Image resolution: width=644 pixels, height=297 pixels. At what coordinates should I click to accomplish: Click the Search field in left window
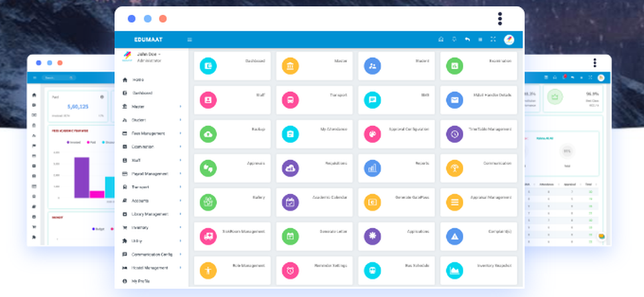pos(59,77)
